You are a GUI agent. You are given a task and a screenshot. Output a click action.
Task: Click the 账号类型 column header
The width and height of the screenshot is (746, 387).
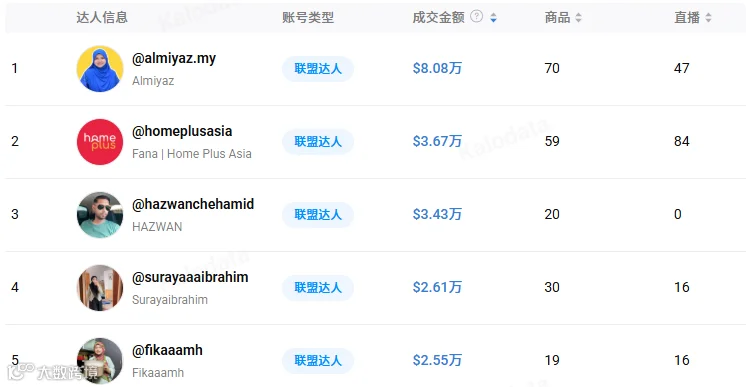click(308, 18)
